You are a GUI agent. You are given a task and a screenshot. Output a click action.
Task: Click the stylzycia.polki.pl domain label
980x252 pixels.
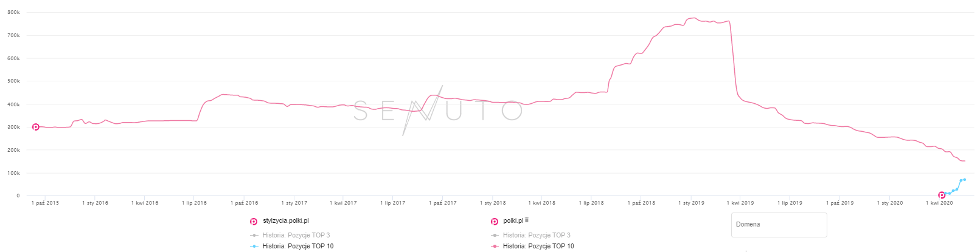[286, 221]
